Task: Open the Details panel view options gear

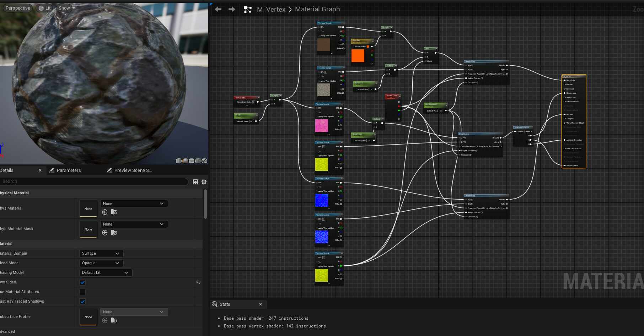Action: [x=204, y=181]
